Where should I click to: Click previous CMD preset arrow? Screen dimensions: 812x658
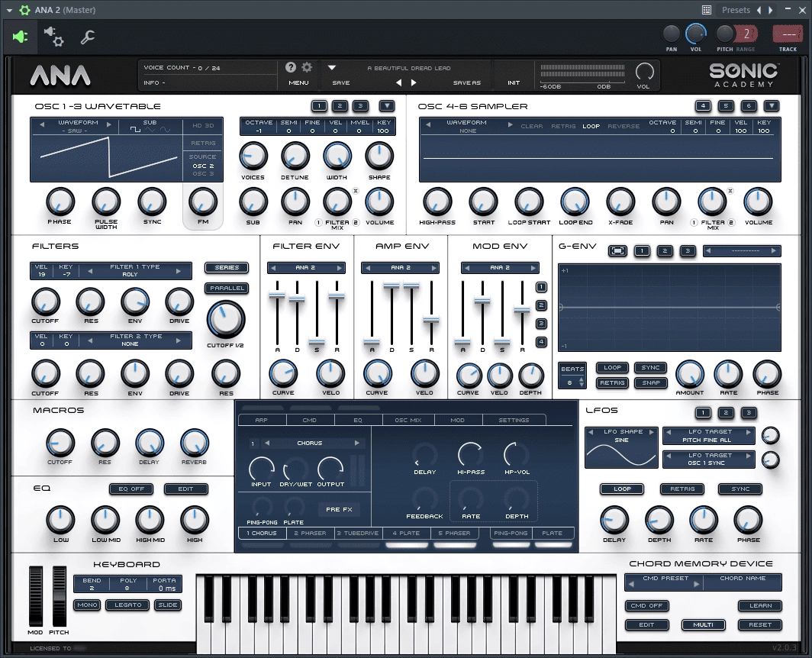coord(630,584)
